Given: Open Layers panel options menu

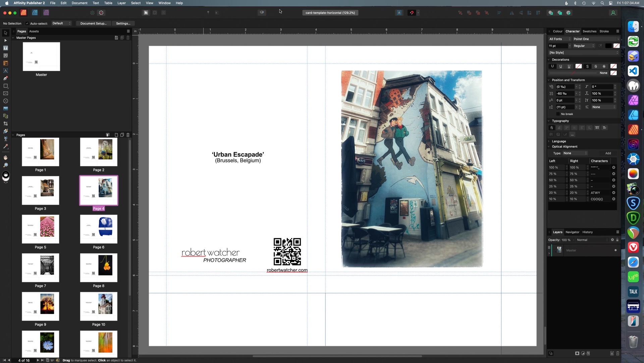Looking at the screenshot, I should pos(618,232).
